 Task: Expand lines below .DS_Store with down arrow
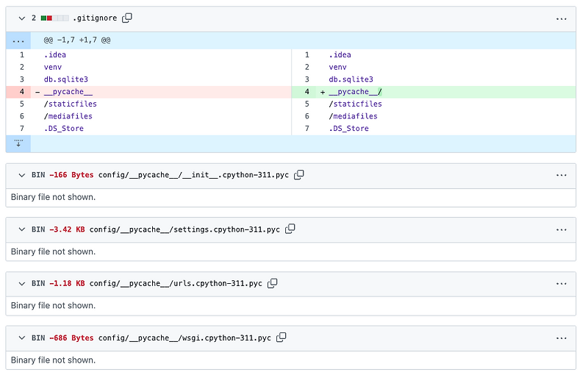click(18, 143)
